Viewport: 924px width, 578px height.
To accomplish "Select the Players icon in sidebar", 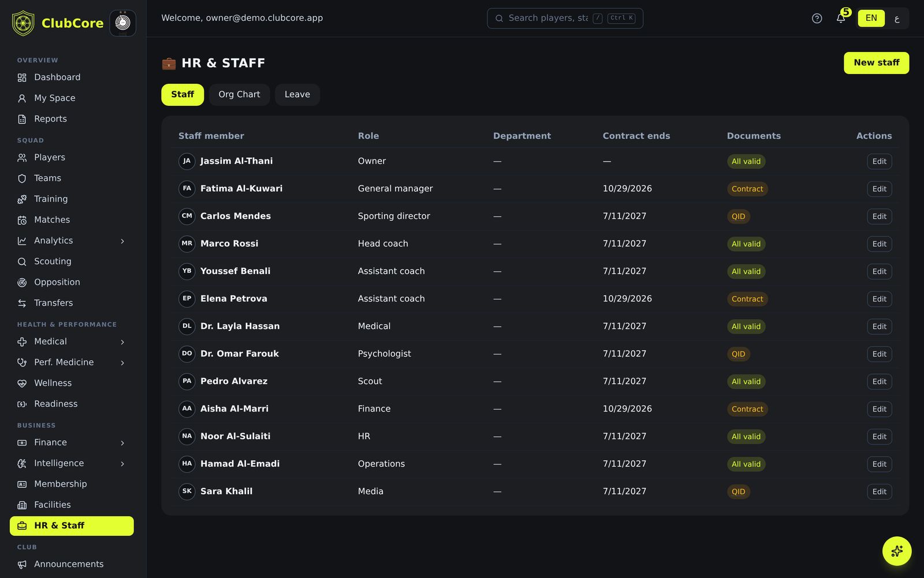I will coord(22,158).
